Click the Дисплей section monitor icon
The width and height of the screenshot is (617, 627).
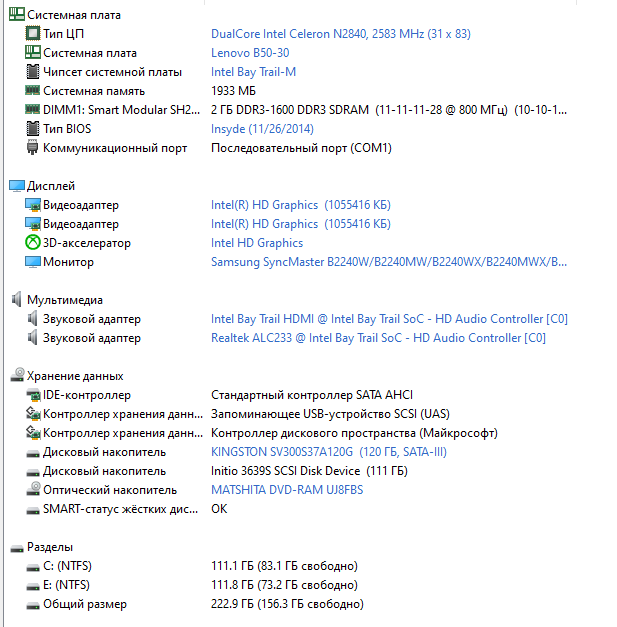click(x=17, y=186)
